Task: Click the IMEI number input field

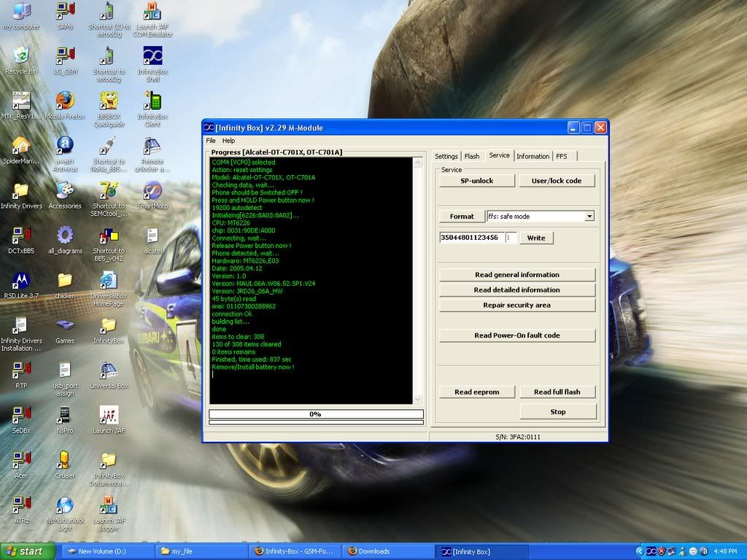Action: 471,238
